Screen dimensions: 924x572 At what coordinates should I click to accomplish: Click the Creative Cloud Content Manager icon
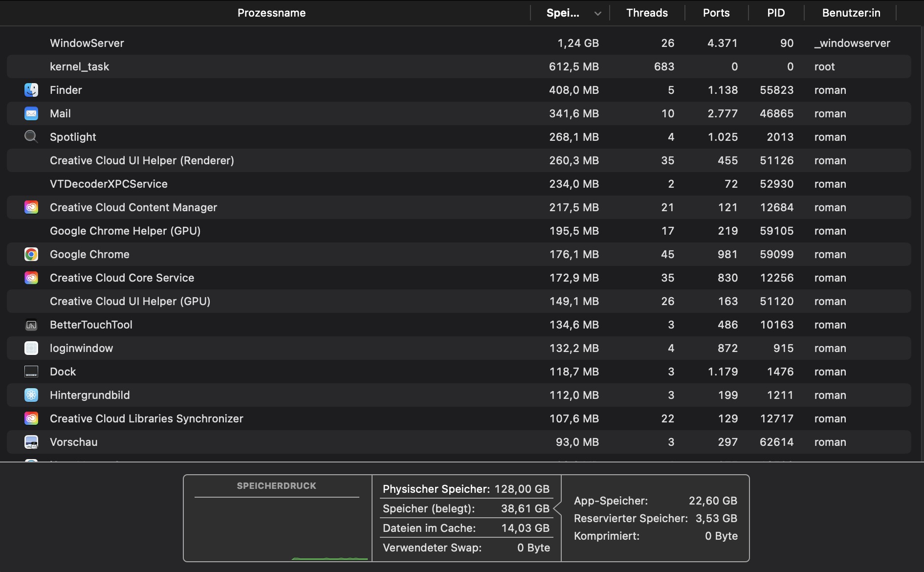coord(31,207)
